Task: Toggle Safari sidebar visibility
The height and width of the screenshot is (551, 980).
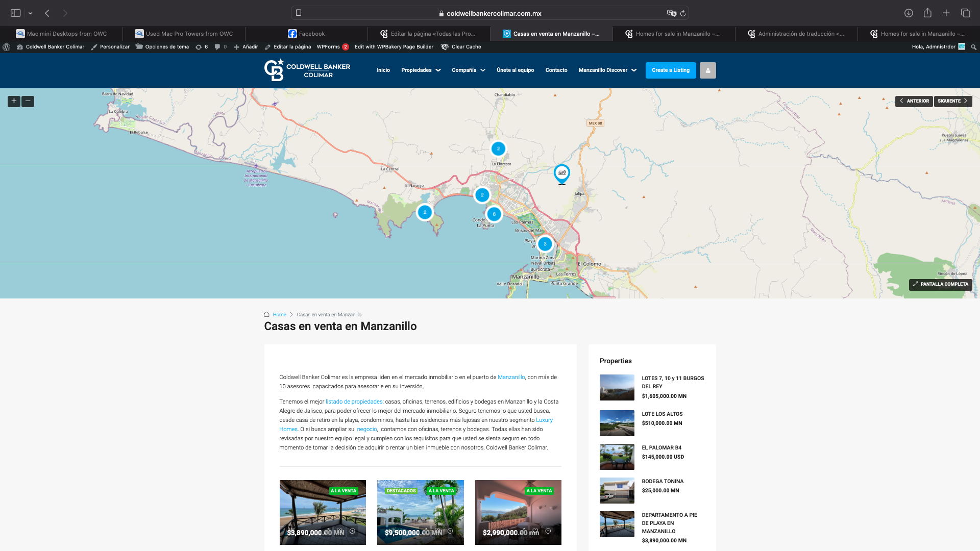Action: (16, 13)
